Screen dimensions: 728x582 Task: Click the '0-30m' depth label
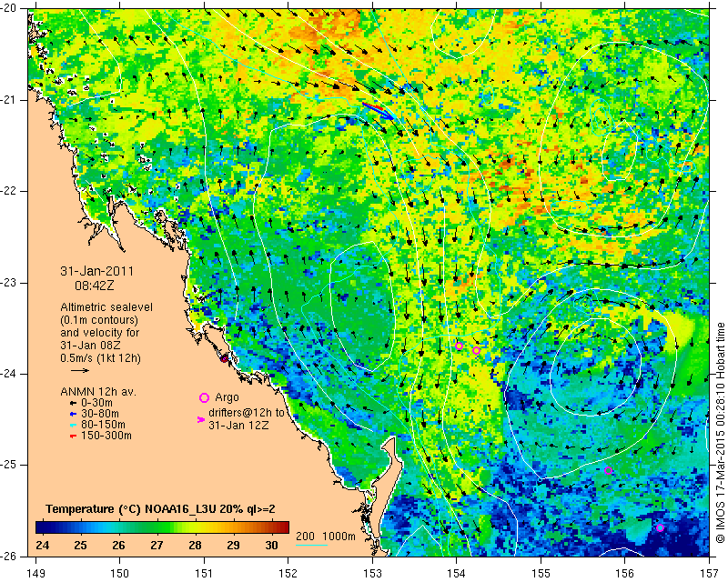coord(96,403)
